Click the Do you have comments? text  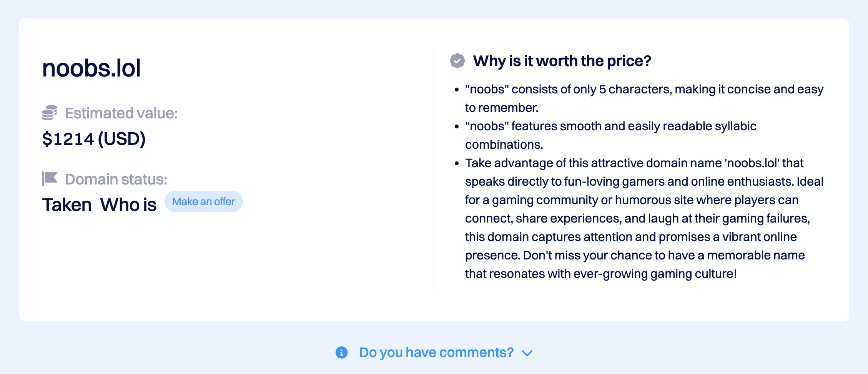(x=436, y=352)
